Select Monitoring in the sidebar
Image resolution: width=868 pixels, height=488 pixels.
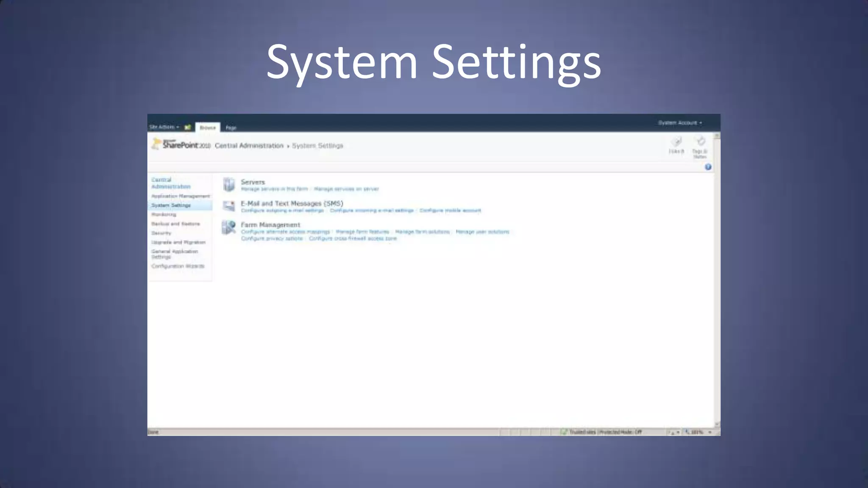pyautogui.click(x=164, y=215)
